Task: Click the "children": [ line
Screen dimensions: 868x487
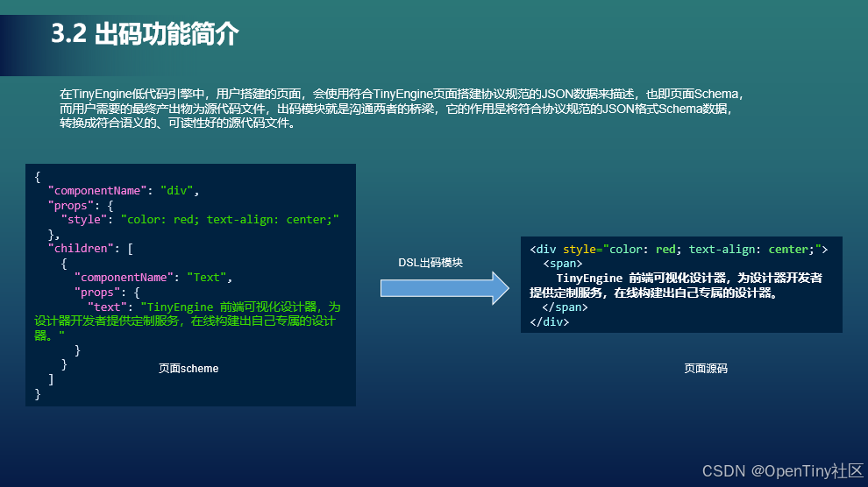Action: point(91,248)
